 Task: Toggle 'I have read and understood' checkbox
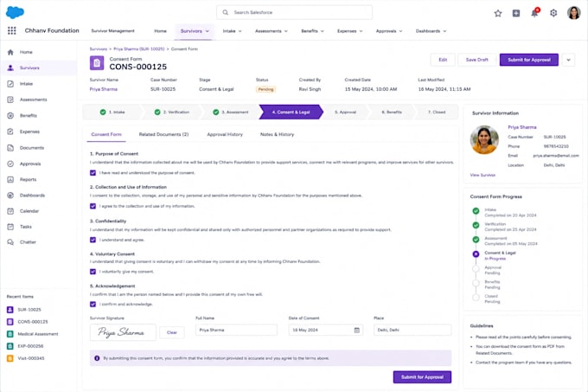tap(93, 173)
